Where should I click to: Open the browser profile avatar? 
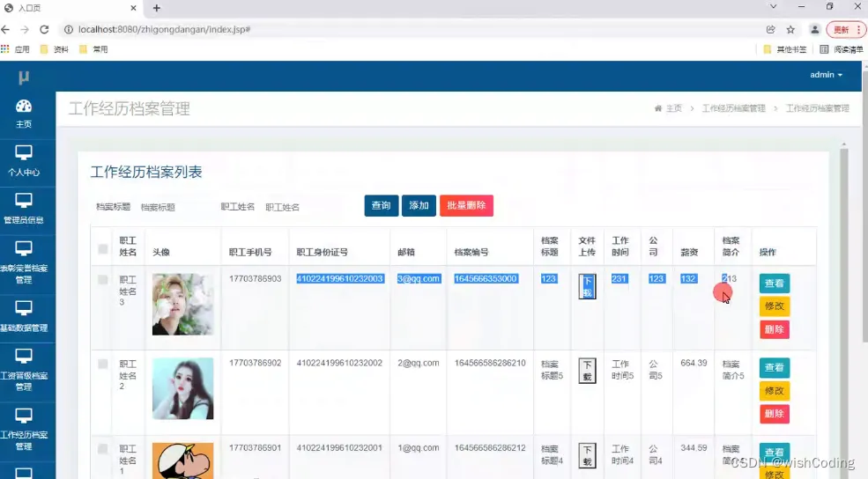[814, 29]
